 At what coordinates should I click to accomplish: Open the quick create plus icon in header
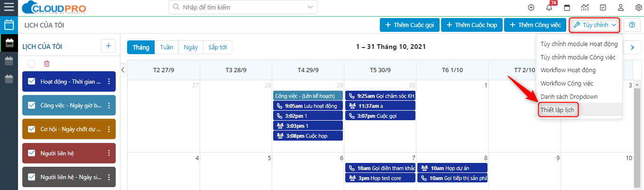[x=531, y=8]
